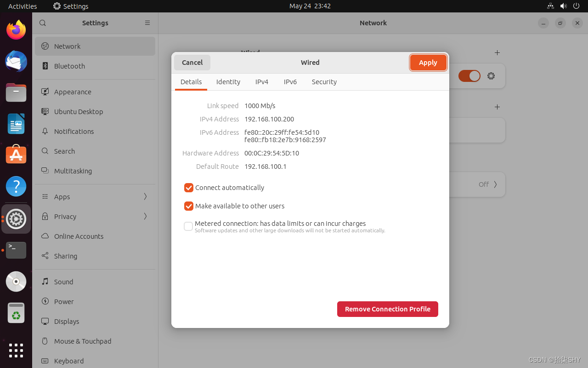Open the Settings sidebar hamburger menu

click(x=147, y=23)
